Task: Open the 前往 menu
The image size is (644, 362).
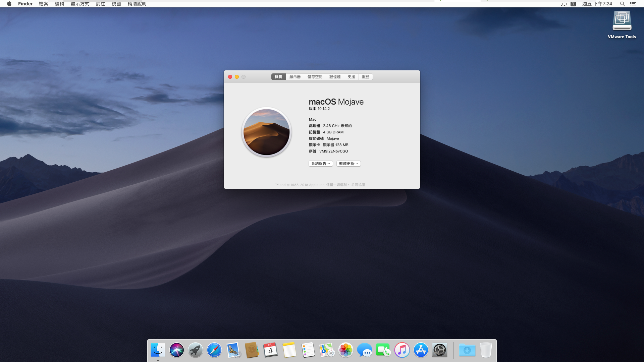Action: pos(101,4)
